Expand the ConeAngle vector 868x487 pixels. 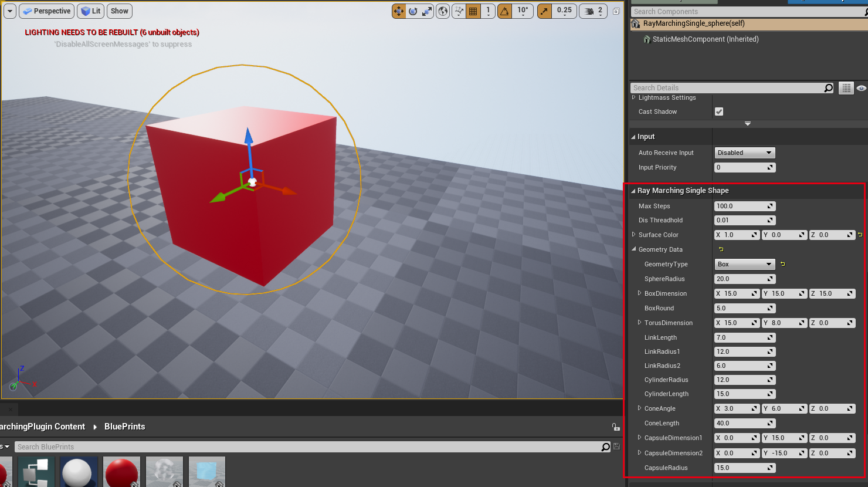[639, 408]
